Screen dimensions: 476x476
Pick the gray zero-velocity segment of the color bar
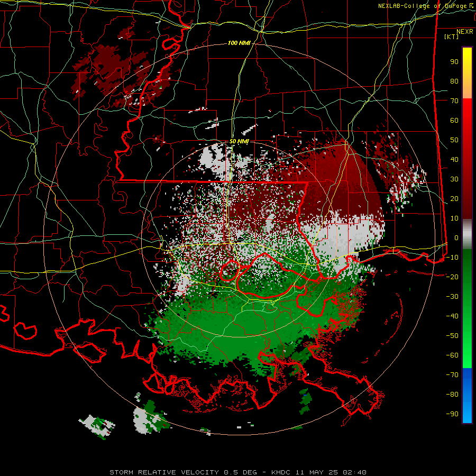(x=467, y=234)
